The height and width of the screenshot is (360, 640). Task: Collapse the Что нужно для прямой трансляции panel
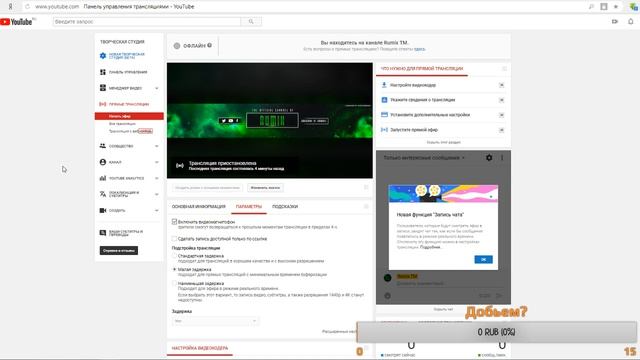coord(504,69)
